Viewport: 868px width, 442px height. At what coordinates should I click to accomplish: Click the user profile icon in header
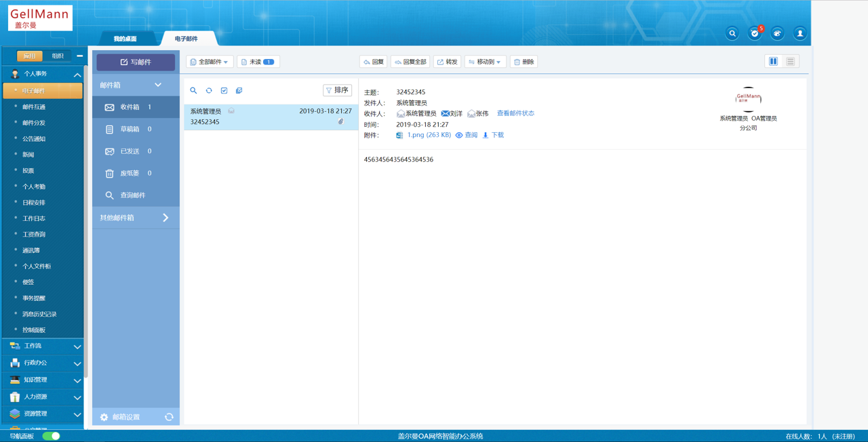[x=800, y=33]
